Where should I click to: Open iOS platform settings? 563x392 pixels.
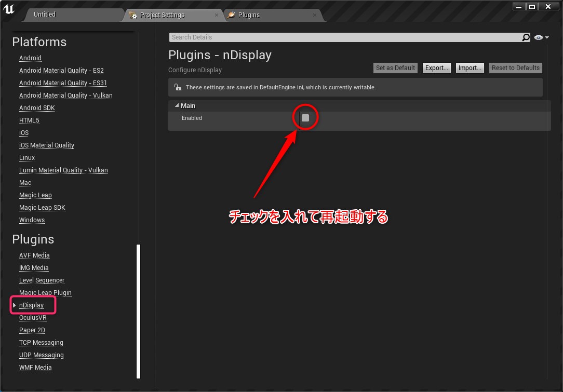click(x=24, y=133)
